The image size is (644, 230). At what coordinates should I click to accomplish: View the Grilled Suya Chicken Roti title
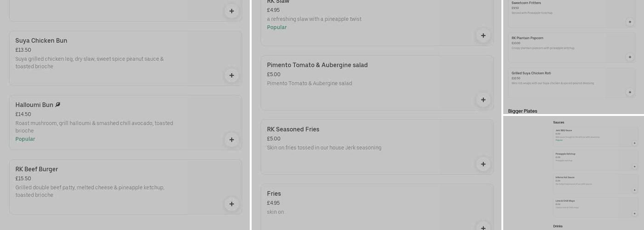[x=531, y=73]
